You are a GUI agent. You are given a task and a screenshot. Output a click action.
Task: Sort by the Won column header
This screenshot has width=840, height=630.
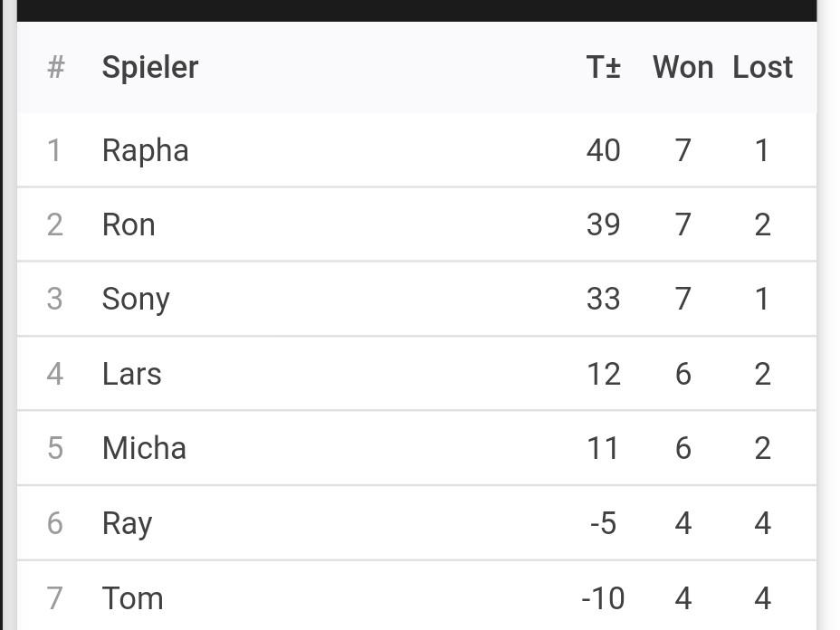pos(683,68)
